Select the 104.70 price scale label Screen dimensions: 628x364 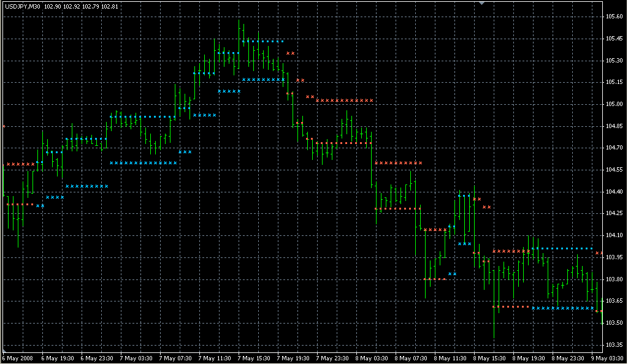point(614,148)
